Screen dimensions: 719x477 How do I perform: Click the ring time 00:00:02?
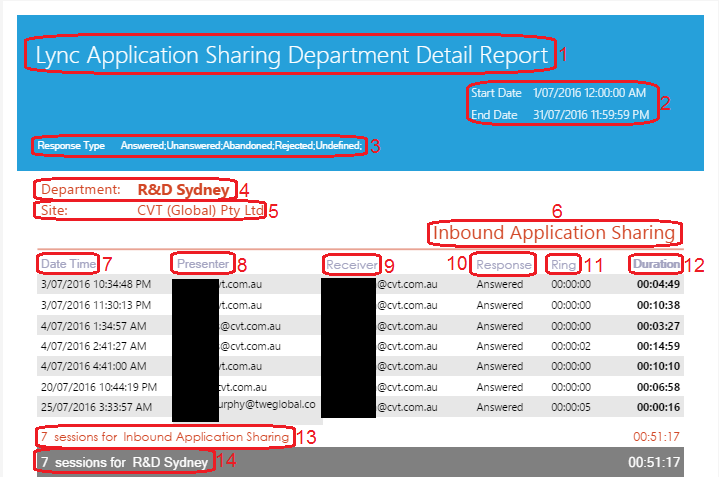571,346
